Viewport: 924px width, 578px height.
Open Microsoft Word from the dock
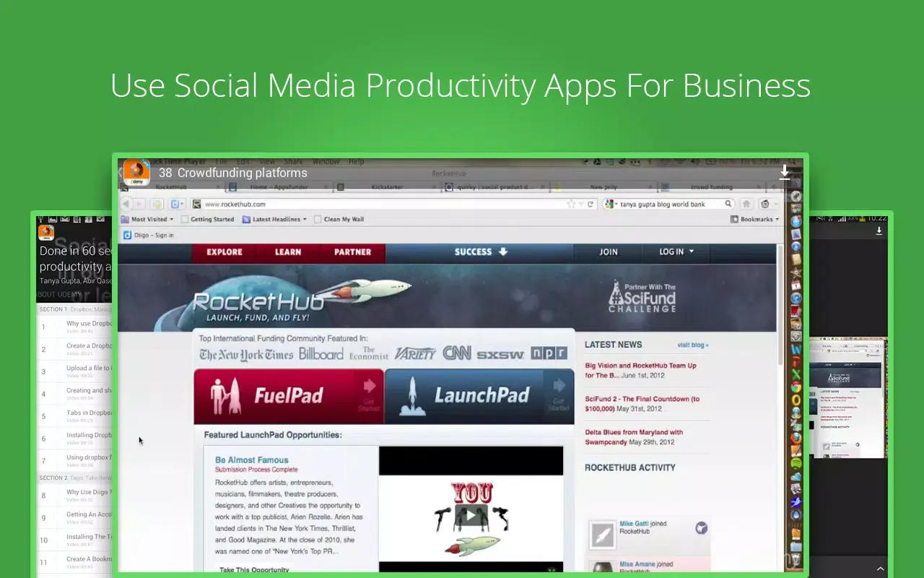pos(796,350)
